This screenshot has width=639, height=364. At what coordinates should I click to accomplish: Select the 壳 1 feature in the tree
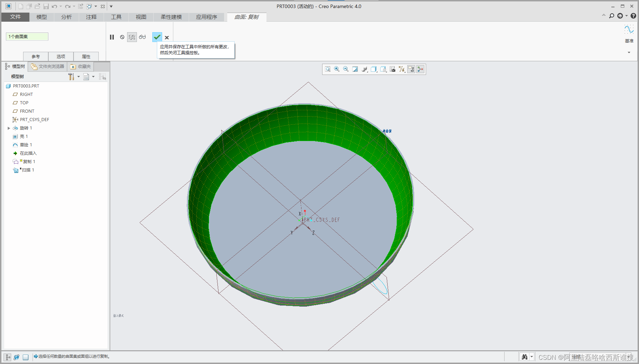(x=24, y=136)
